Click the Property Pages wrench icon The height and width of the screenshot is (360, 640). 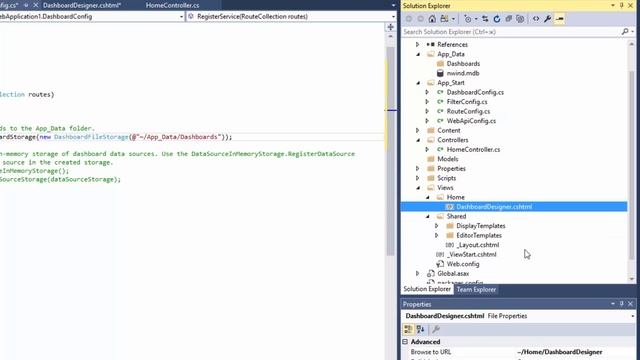[436, 329]
